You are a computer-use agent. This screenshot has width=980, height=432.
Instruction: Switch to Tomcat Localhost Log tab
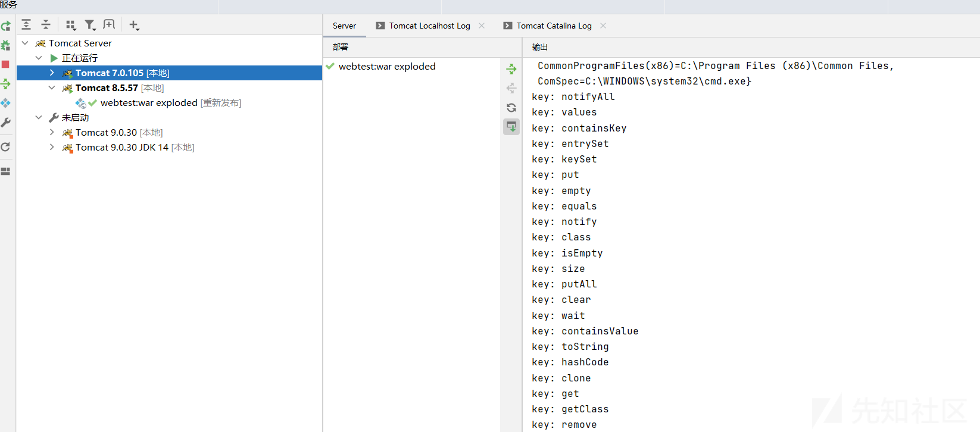(x=429, y=26)
